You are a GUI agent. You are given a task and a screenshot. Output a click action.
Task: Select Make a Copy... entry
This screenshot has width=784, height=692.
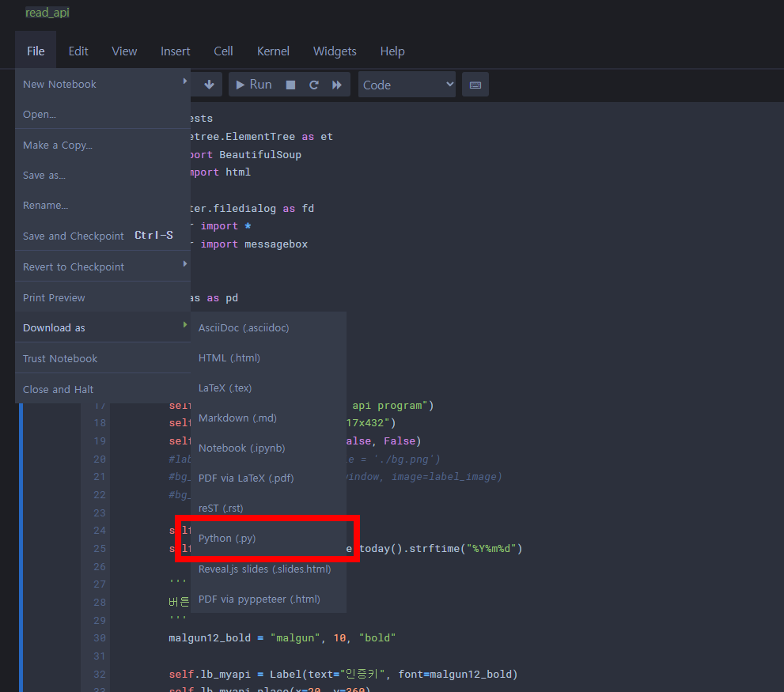point(103,145)
